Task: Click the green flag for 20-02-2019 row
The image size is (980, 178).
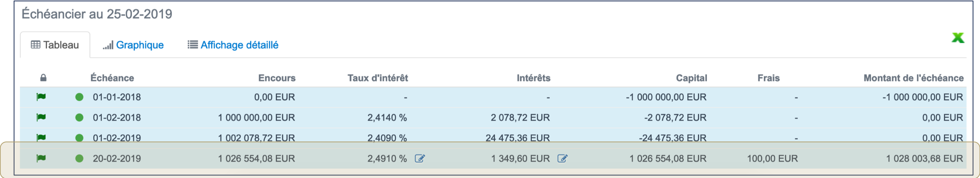Action: (x=41, y=158)
